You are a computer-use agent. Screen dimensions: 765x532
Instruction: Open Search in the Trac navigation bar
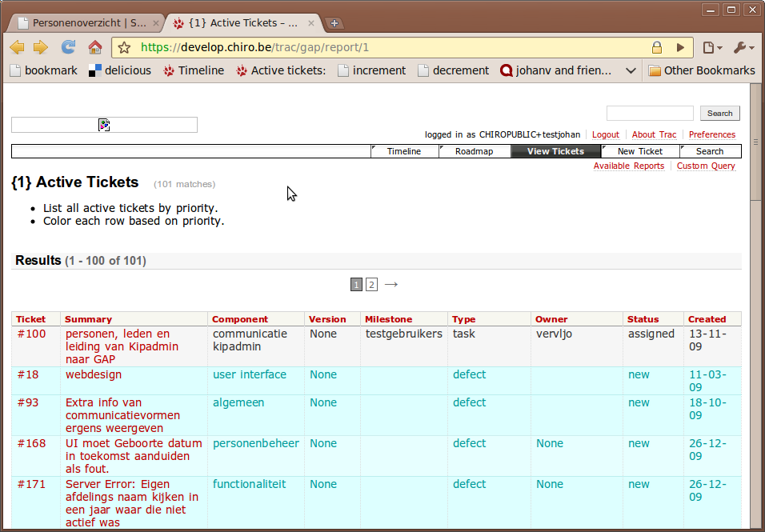(x=710, y=151)
